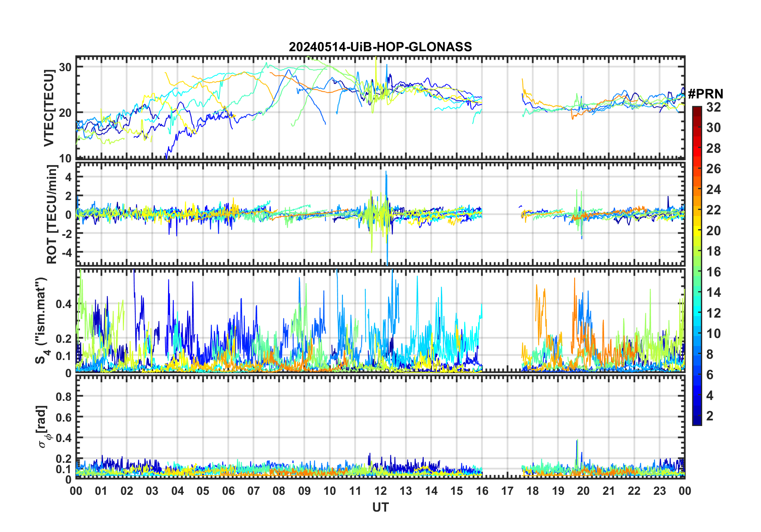Image resolution: width=761 pixels, height=532 pixels.
Task: Click x-axis tick label 17
Action: coord(507,491)
